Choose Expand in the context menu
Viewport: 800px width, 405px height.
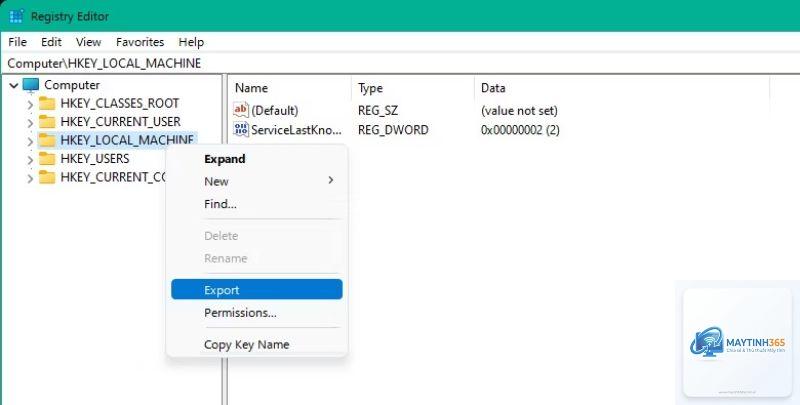point(257,159)
